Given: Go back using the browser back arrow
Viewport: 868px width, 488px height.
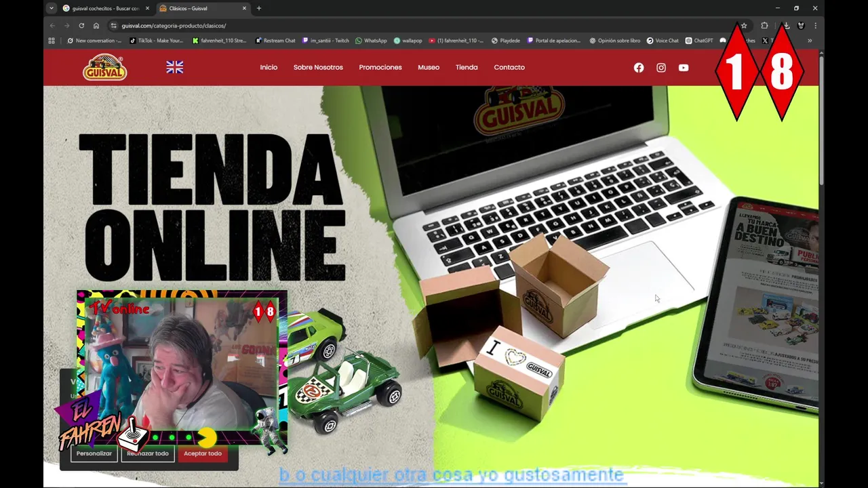Looking at the screenshot, I should click(x=52, y=26).
